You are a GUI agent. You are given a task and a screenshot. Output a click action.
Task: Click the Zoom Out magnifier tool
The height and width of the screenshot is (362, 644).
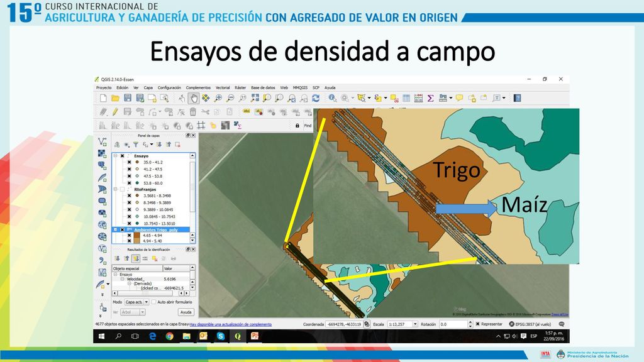point(230,98)
